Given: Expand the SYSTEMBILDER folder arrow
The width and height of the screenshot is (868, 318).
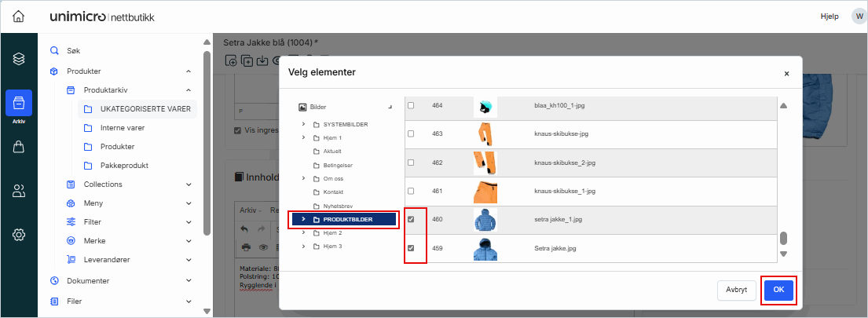Looking at the screenshot, I should (x=303, y=124).
